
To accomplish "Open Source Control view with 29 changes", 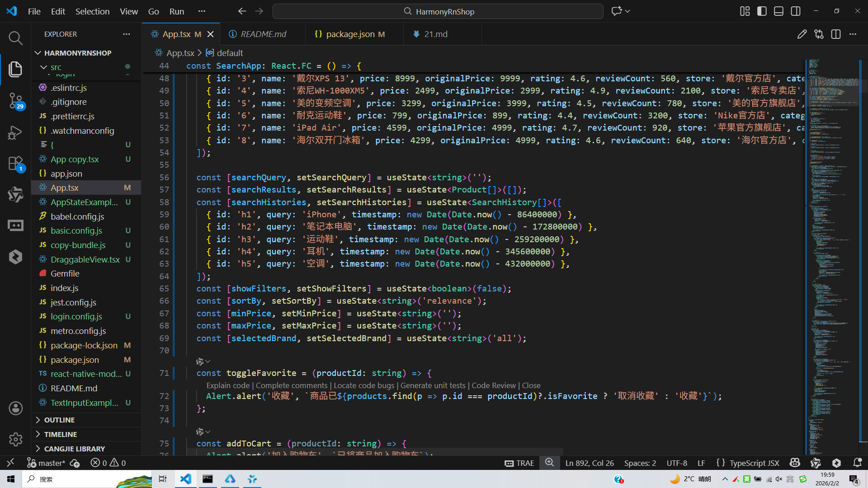I will click(x=15, y=100).
